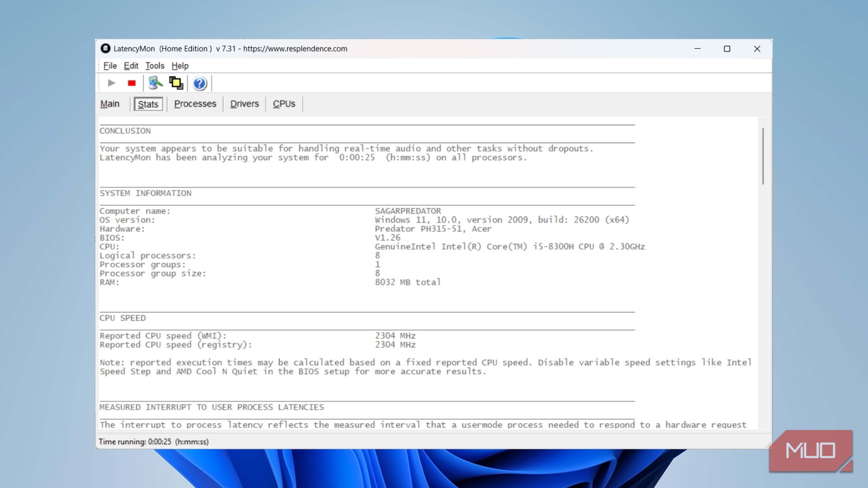Click the CPU value GenuineIntel Core i5-8300H

tap(510, 247)
